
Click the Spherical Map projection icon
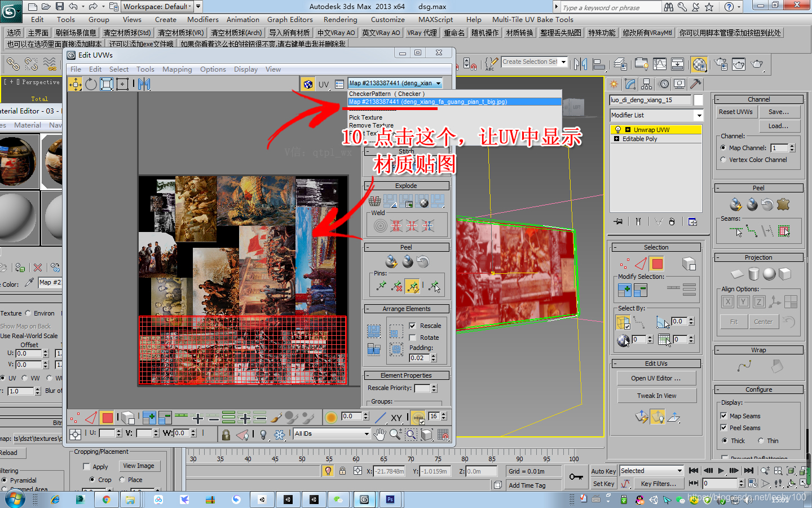tap(769, 274)
